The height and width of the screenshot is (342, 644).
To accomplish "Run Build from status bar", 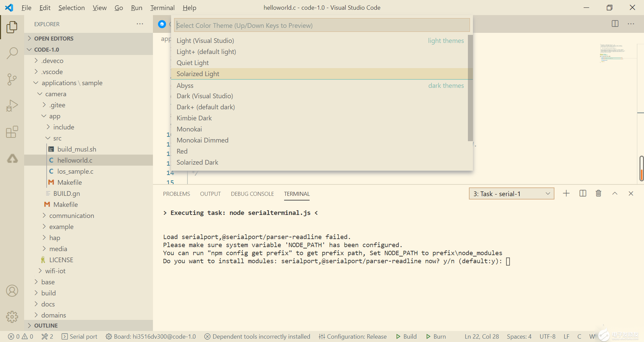I will click(x=406, y=336).
